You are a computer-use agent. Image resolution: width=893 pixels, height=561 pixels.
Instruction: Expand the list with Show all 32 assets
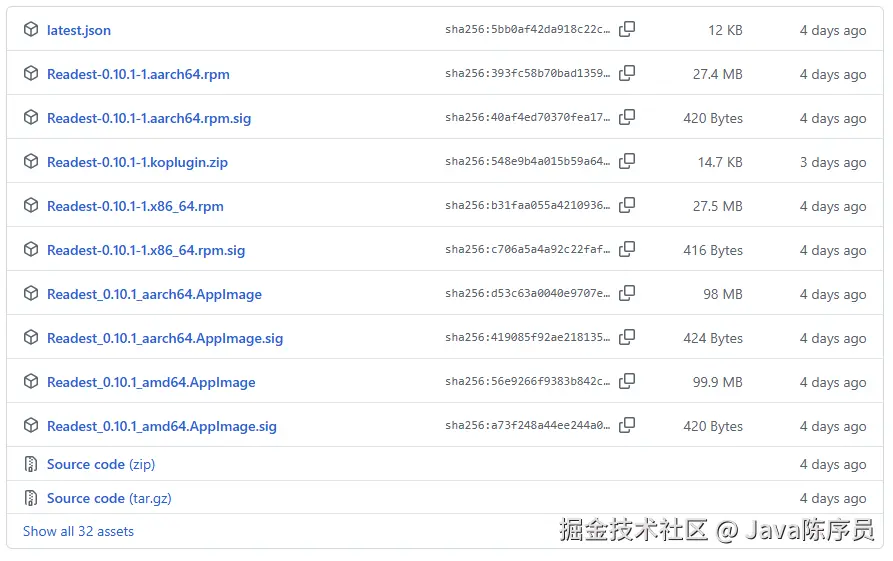(78, 531)
